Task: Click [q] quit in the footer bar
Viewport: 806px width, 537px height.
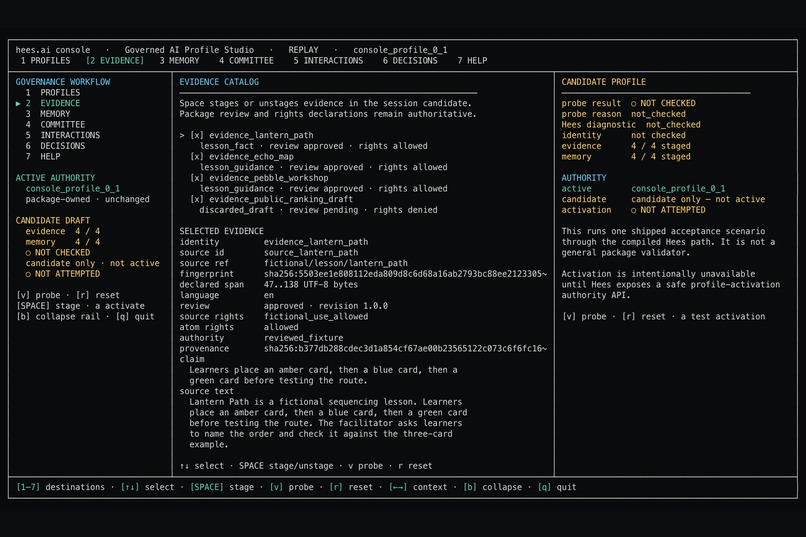Action: (557, 487)
